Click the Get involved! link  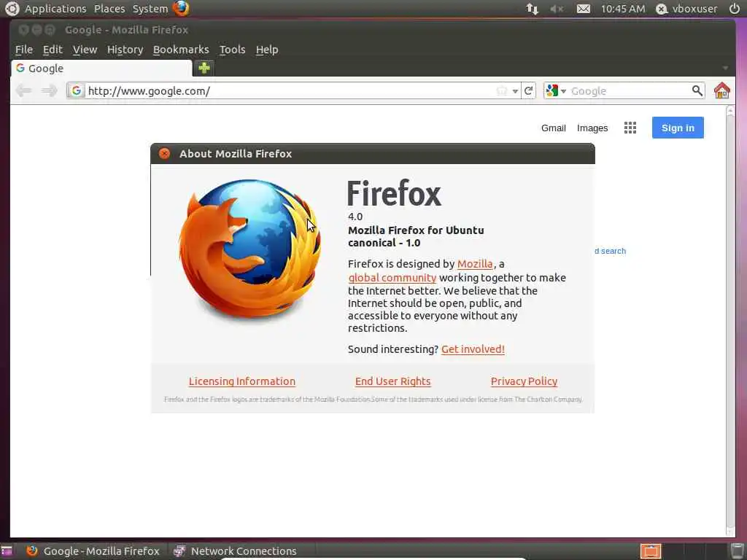(x=473, y=349)
